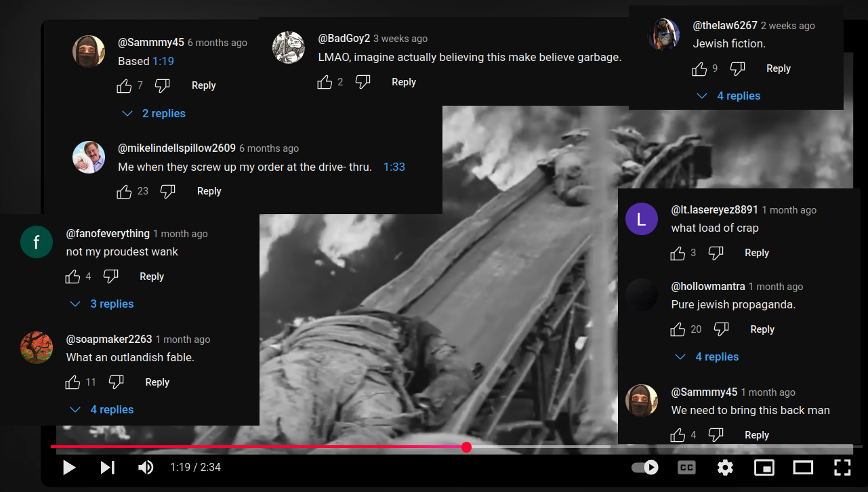The image size is (868, 492).
Task: Like the @thelaw6267 comment
Action: (699, 69)
